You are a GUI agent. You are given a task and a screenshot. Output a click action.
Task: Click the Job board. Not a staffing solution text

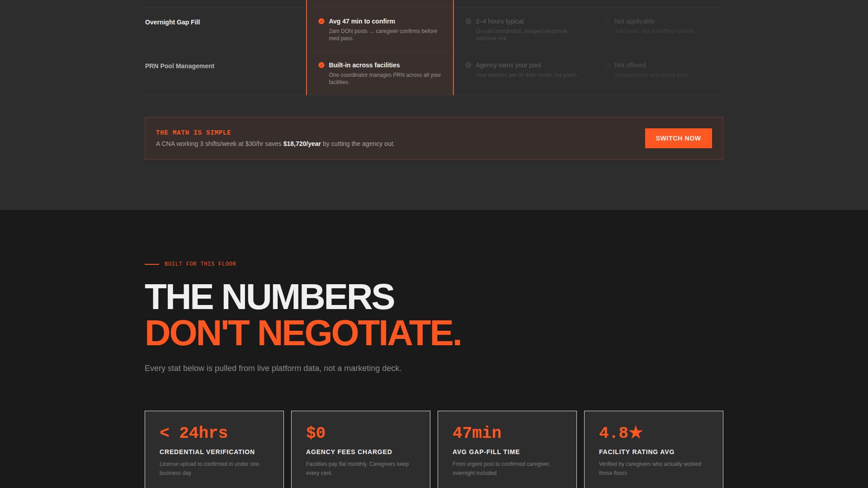(654, 31)
